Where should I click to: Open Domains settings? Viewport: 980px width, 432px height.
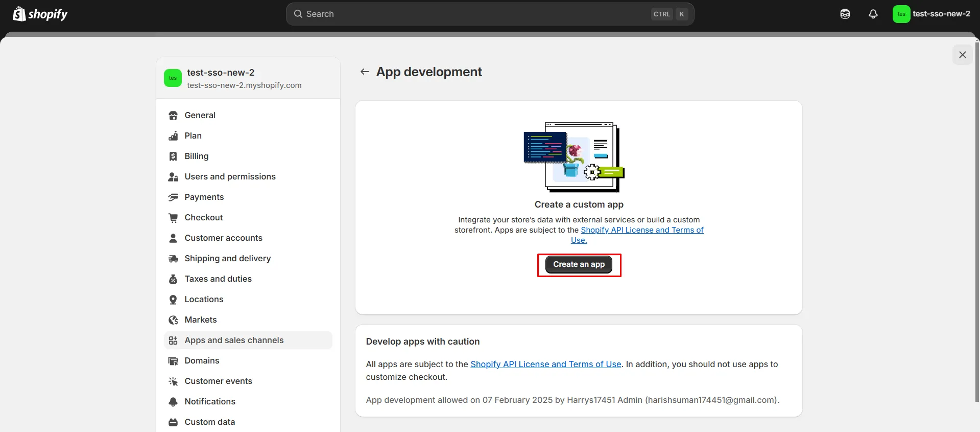[248, 361]
